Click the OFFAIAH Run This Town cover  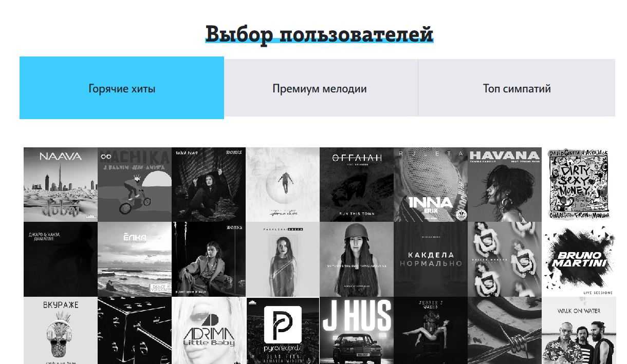point(357,185)
